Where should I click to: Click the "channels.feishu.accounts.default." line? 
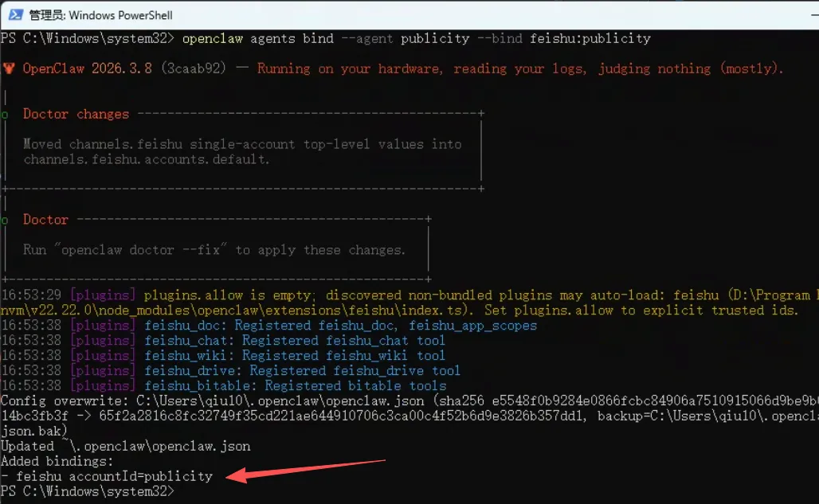coord(147,159)
